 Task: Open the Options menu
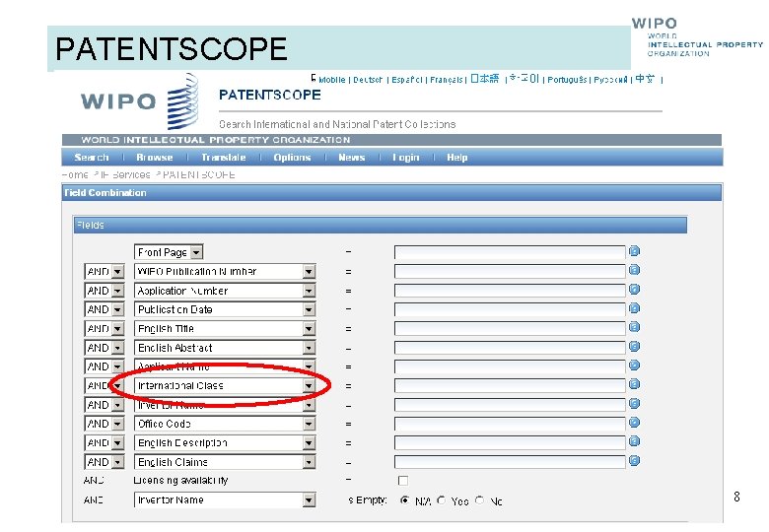(x=292, y=158)
